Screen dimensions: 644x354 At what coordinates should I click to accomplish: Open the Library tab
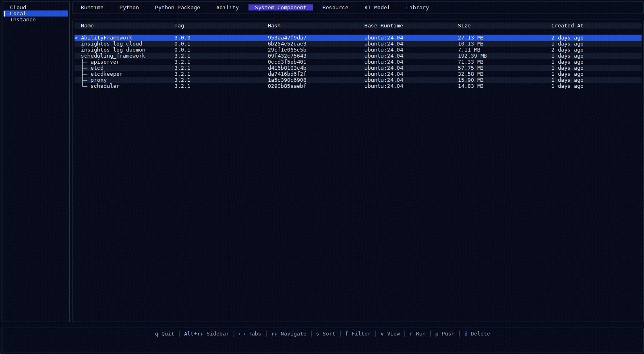(418, 7)
